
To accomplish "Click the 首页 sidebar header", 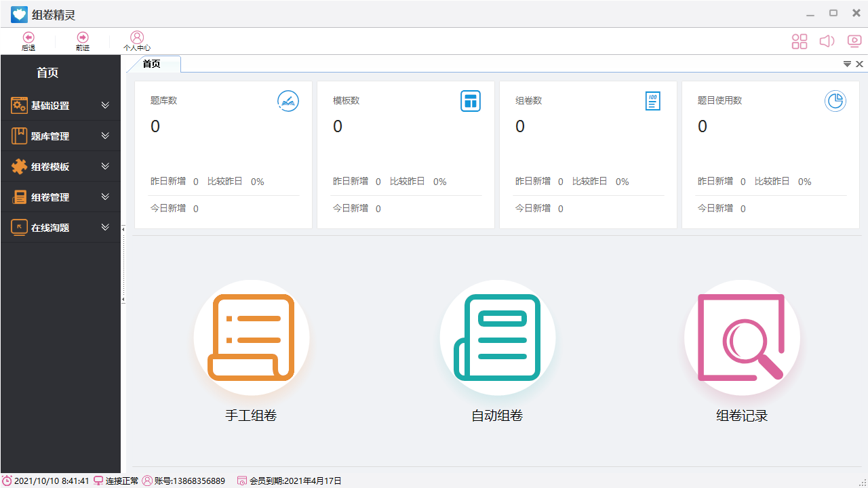I will point(47,73).
